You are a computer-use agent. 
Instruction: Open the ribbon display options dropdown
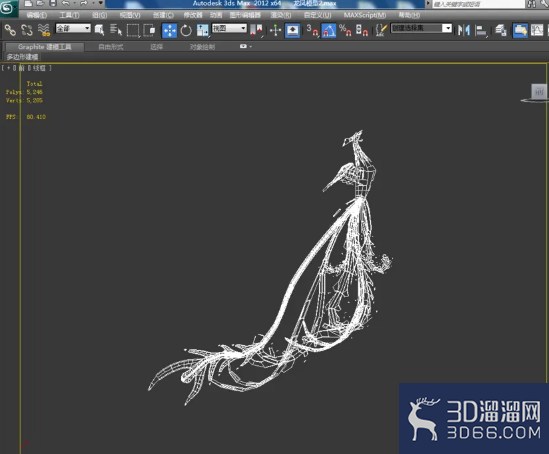point(246,46)
